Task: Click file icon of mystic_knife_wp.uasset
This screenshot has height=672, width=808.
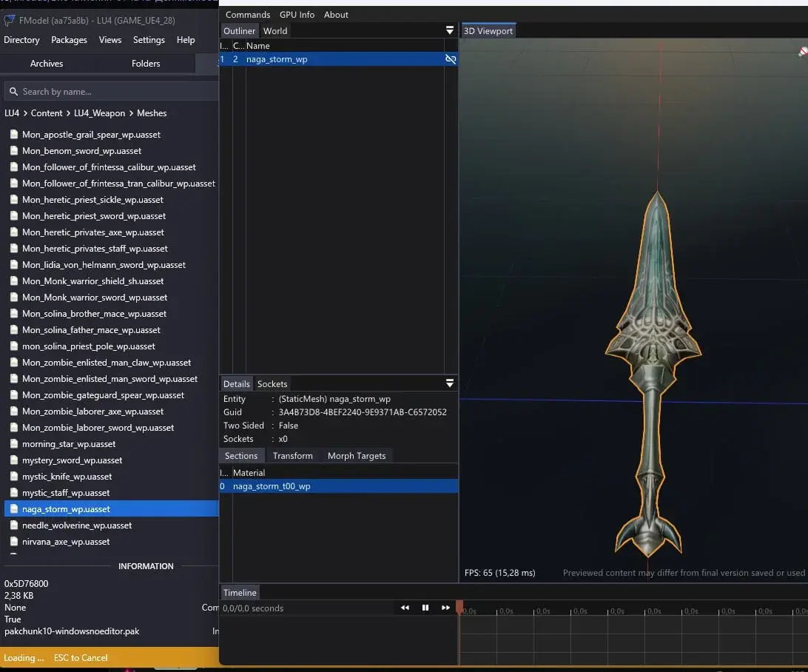Action: [x=14, y=476]
